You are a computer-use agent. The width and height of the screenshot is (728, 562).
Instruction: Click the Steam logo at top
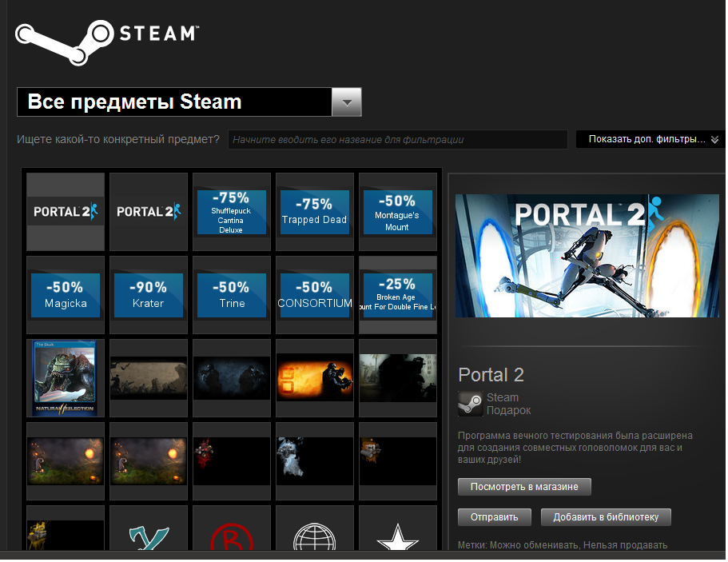(108, 42)
